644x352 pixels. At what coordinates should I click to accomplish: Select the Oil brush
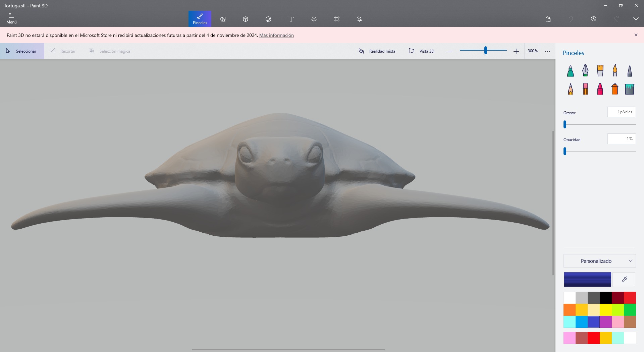[x=600, y=71]
